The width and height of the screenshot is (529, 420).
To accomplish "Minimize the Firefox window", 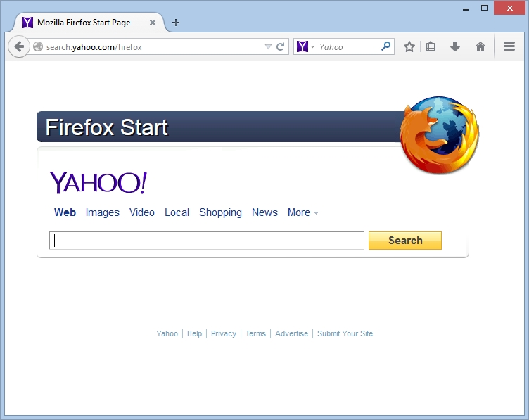I will (466, 8).
